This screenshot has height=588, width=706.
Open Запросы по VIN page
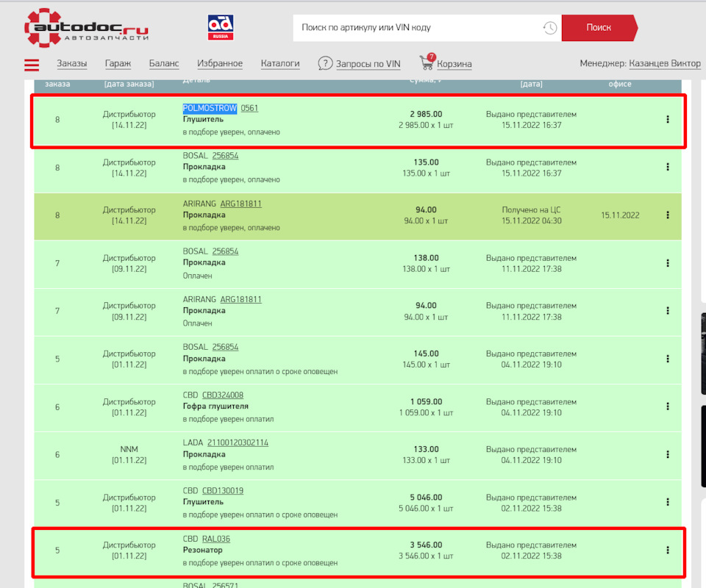click(x=368, y=64)
